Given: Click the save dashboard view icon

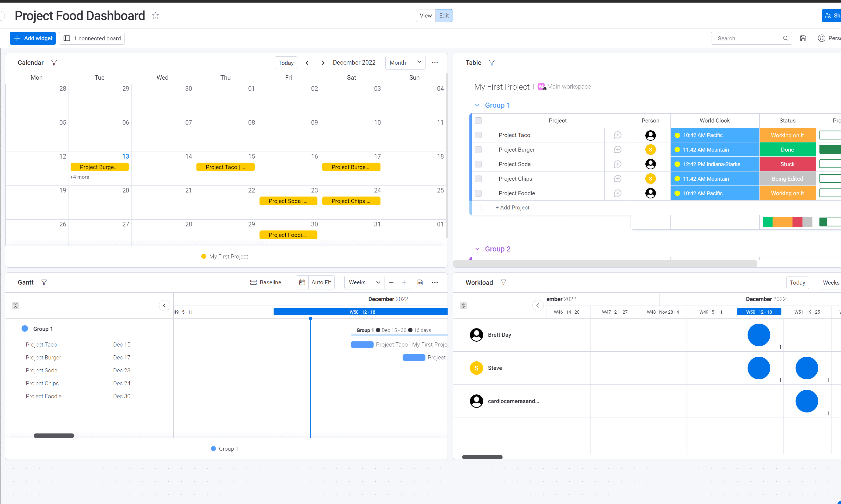Looking at the screenshot, I should point(803,38).
